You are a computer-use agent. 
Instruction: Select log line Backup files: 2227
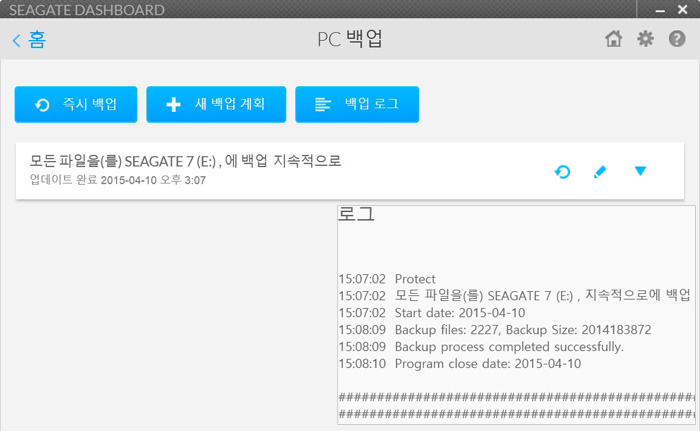(x=495, y=330)
